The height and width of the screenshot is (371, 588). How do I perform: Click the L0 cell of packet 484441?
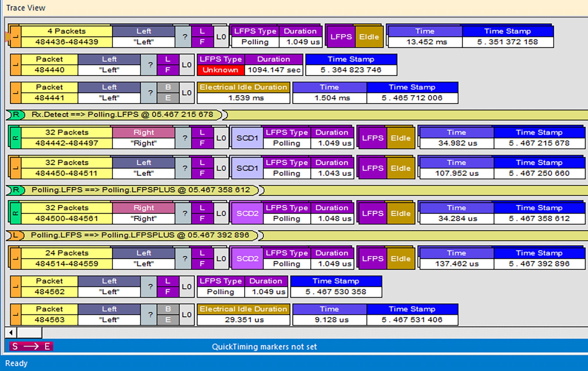coord(186,93)
